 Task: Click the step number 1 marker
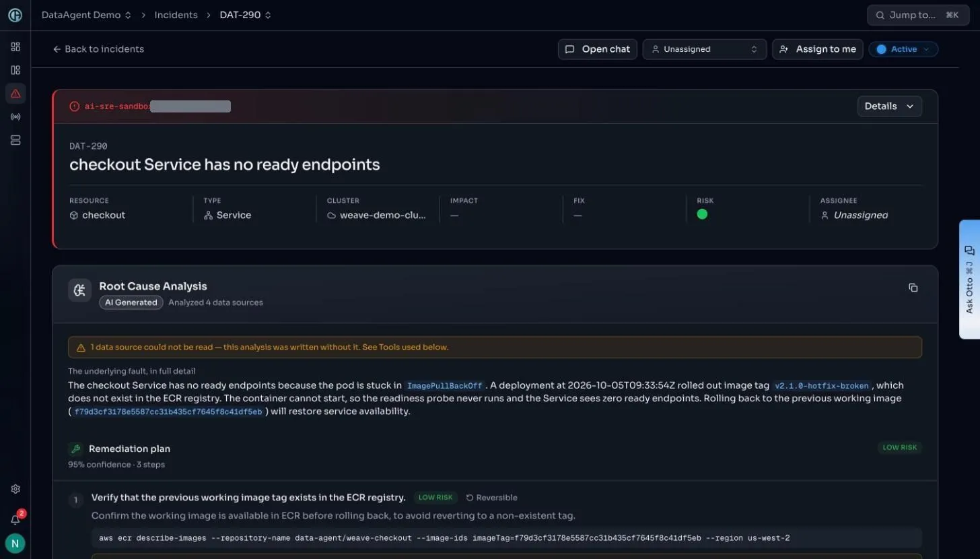[76, 500]
